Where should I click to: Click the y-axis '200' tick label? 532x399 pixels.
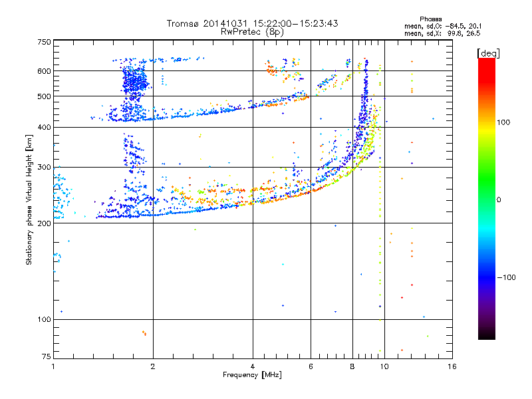[44, 223]
